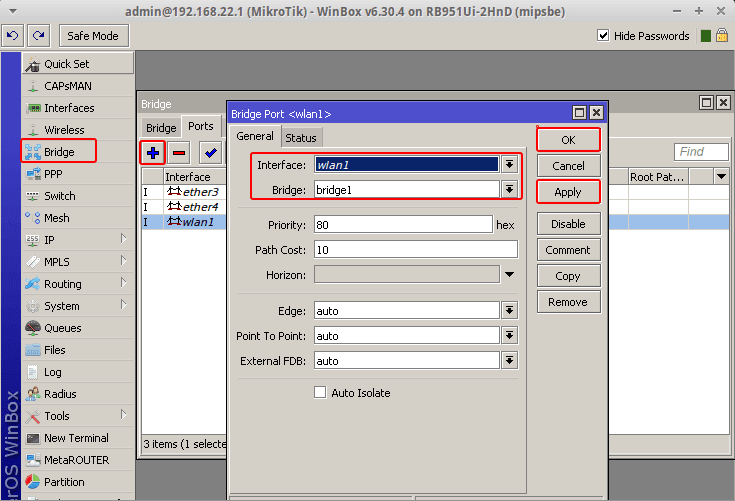
Task: Open the Bridge dropdown arrow
Action: [x=510, y=189]
